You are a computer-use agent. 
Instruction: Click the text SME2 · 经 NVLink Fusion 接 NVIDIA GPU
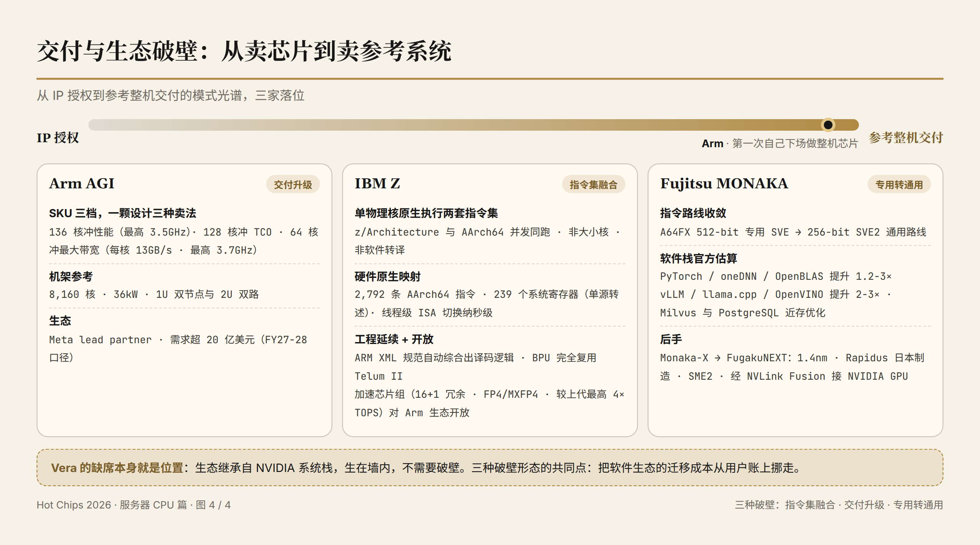point(798,376)
